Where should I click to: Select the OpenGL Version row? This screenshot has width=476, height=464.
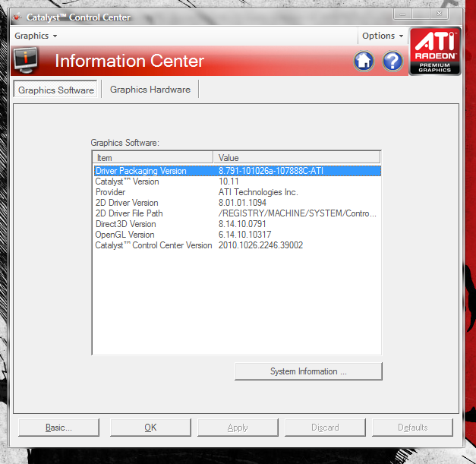pos(238,235)
